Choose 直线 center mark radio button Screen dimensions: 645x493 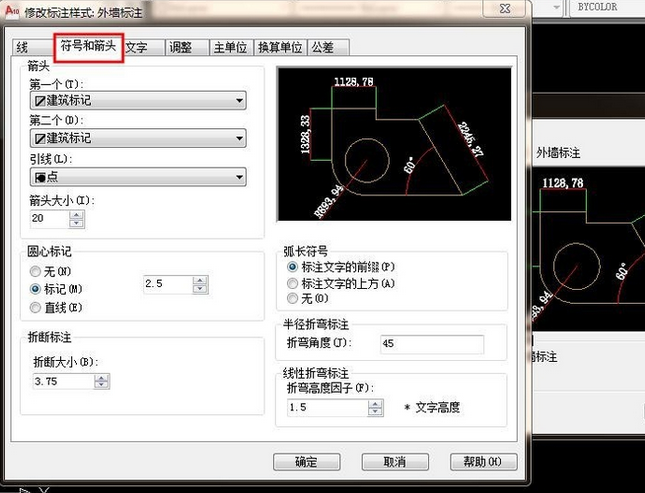point(36,307)
